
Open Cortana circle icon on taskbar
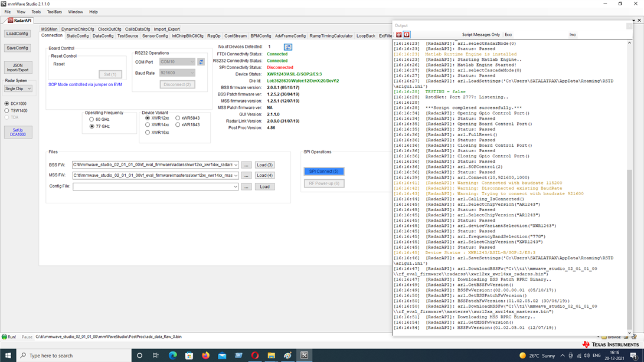click(140, 356)
